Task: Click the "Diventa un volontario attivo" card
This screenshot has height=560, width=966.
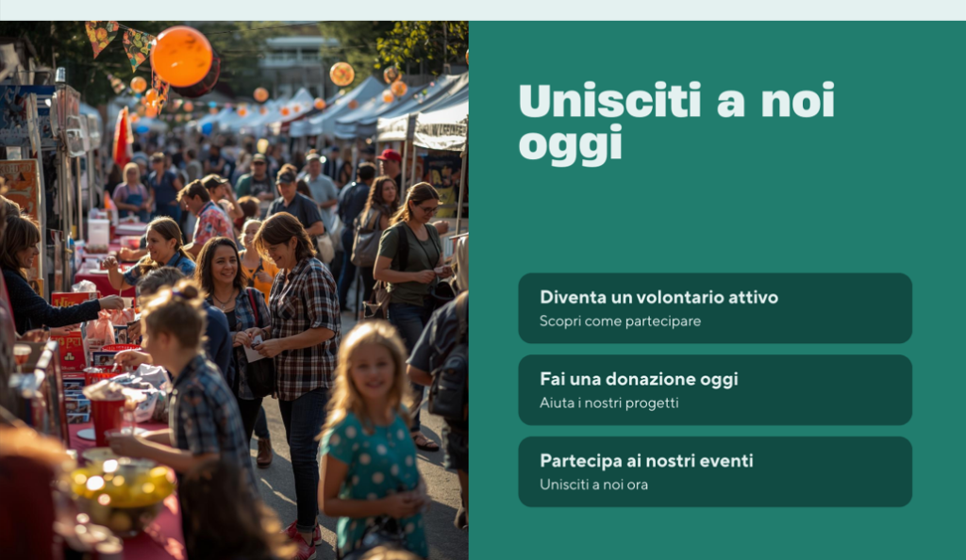Action: click(715, 308)
